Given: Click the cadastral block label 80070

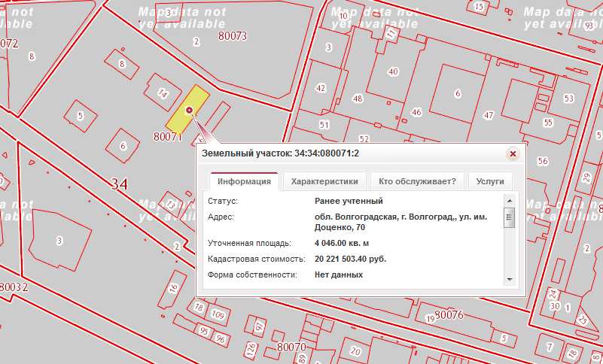Looking at the screenshot, I should pos(291,347).
